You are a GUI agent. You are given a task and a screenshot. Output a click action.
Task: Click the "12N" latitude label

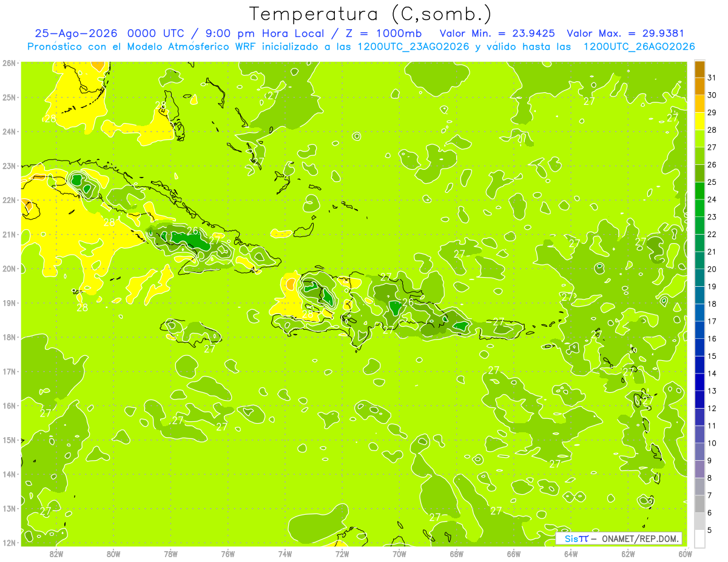point(9,543)
